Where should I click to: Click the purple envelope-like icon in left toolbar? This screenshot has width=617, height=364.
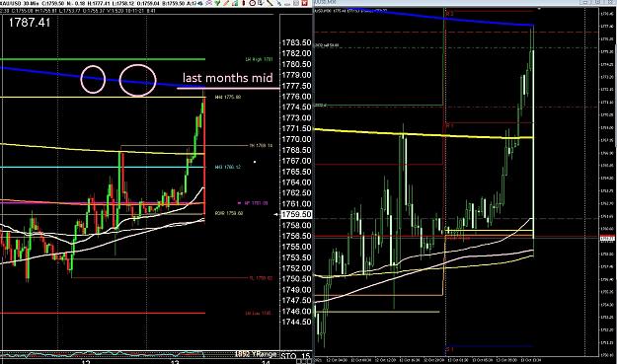tap(209, 3)
